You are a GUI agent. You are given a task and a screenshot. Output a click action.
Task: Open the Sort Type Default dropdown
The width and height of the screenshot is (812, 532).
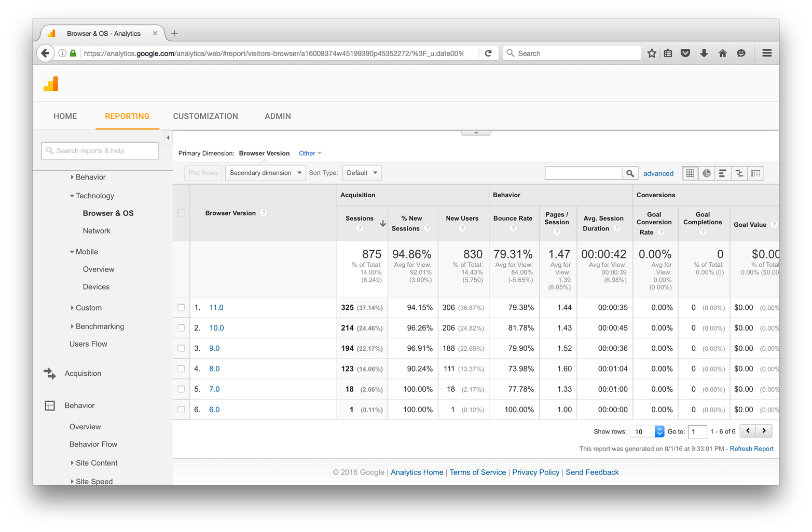point(362,173)
